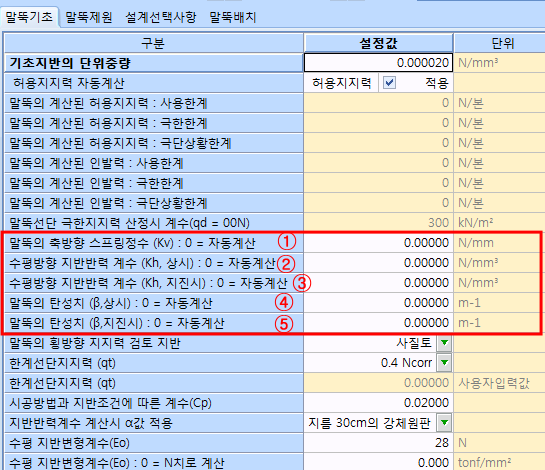Click the Cp value 0.02000
The image size is (545, 470).
379,403
